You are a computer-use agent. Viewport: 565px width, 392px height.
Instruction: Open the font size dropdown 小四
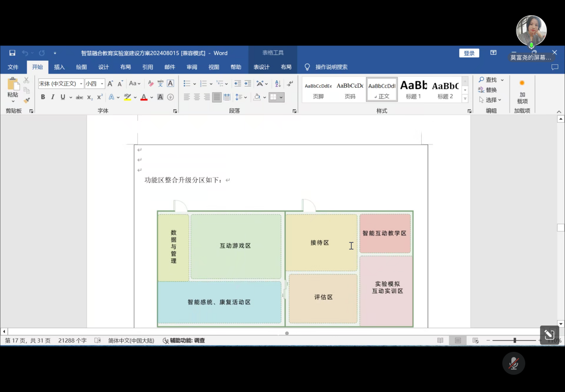102,84
